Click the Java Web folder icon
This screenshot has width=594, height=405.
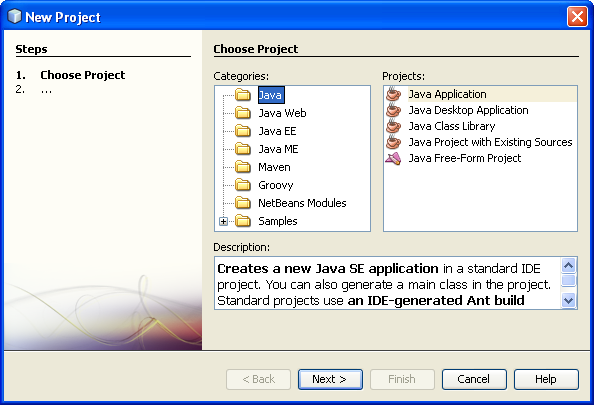tap(242, 113)
